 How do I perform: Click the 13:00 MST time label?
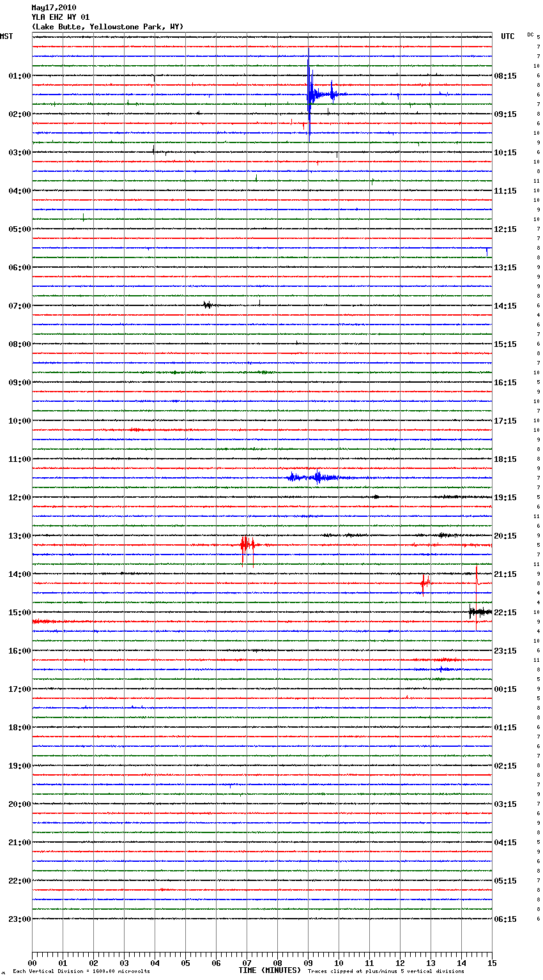[x=19, y=535]
